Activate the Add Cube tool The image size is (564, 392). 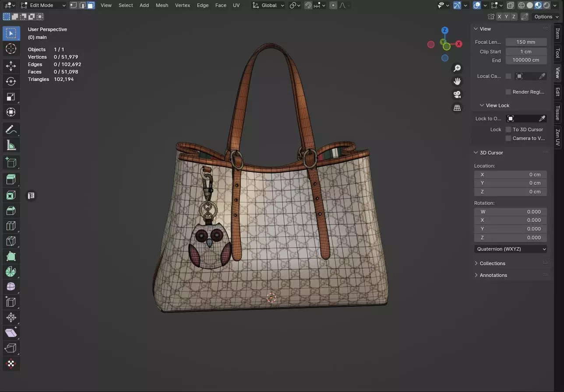click(11, 162)
